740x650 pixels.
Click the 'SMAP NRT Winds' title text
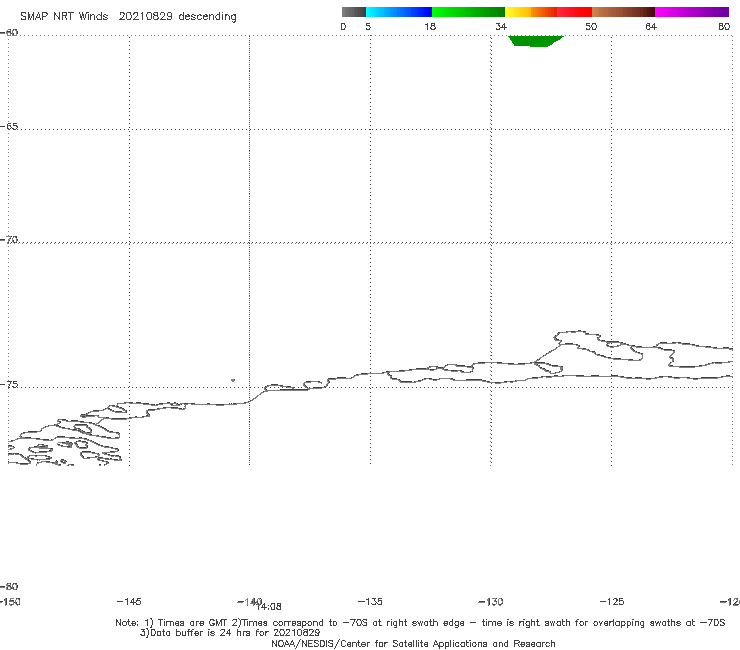point(64,17)
